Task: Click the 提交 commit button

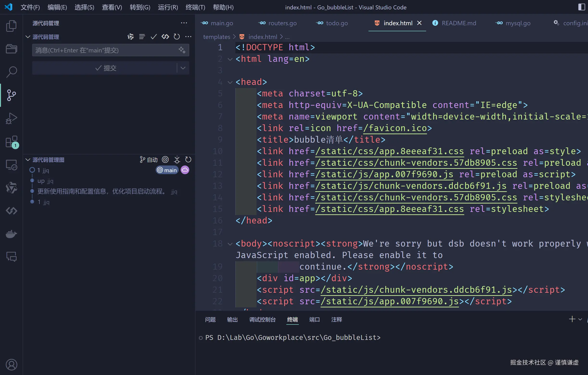Action: 105,68
